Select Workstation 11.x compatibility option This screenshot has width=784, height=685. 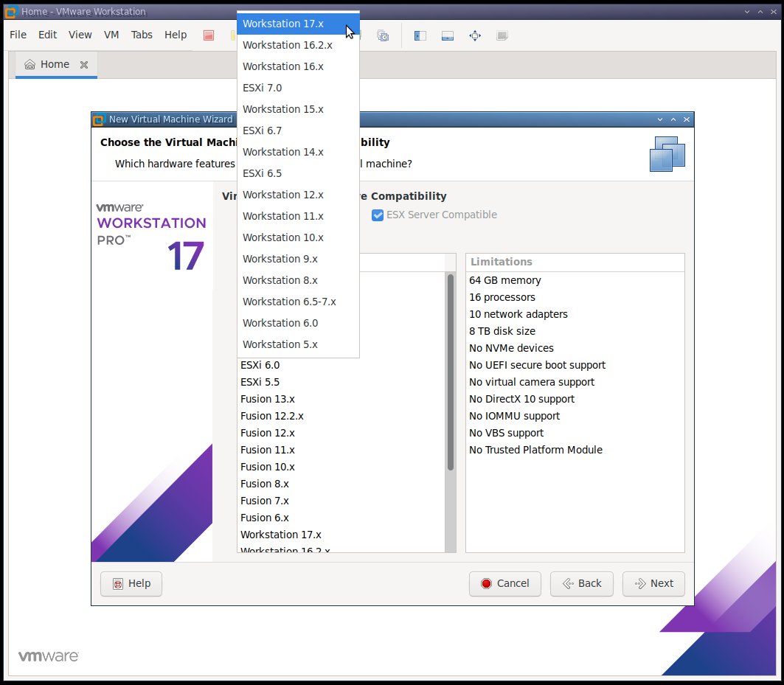[298, 216]
